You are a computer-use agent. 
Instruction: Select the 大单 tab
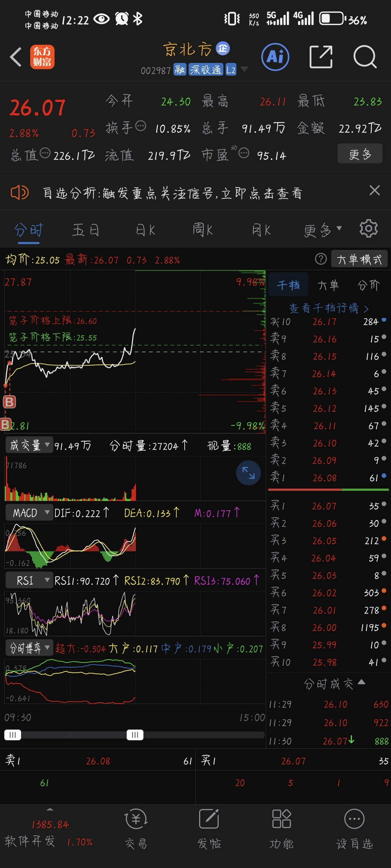point(329,285)
